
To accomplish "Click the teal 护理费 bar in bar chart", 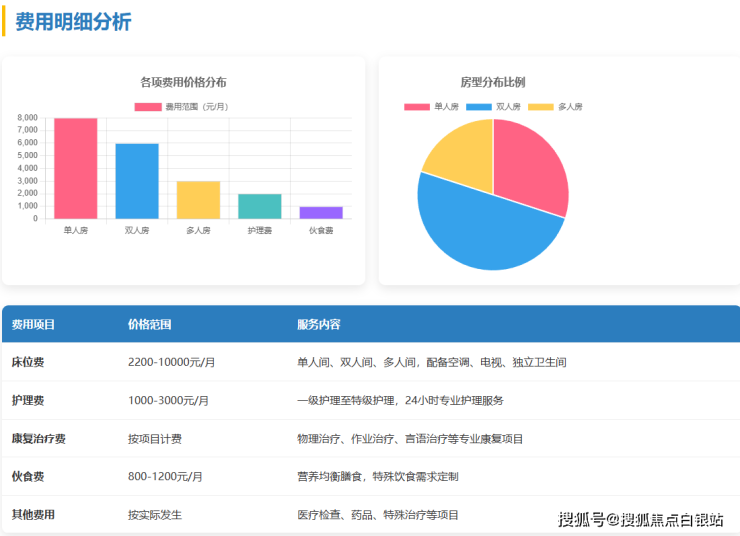I will click(259, 206).
